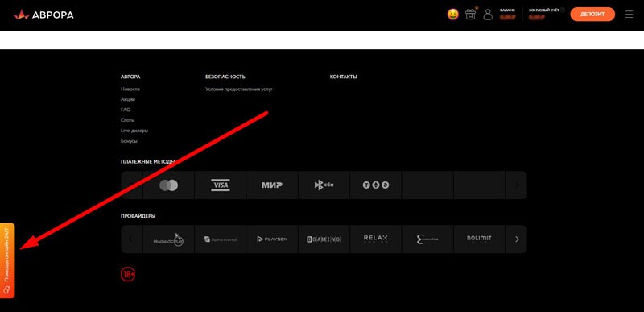Click the Провайдеры section heading
Image resolution: width=644 pixels, height=312 pixels.
point(138,216)
